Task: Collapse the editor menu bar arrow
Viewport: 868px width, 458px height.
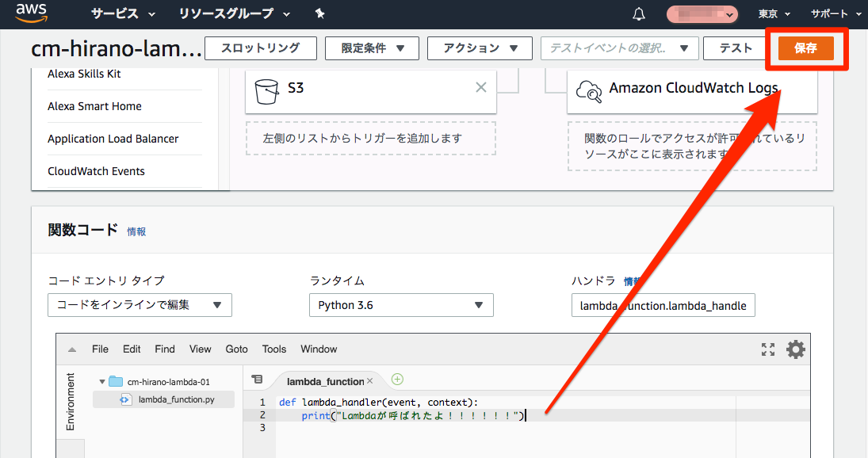Action: [72, 349]
